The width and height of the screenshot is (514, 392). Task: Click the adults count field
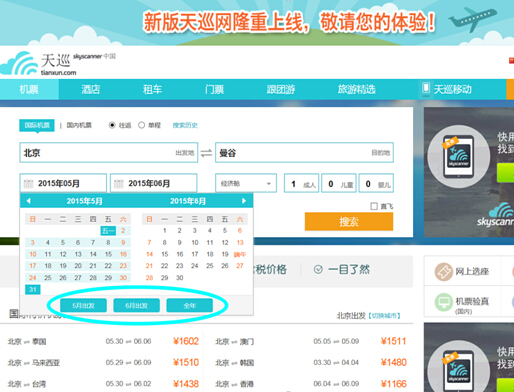click(302, 183)
